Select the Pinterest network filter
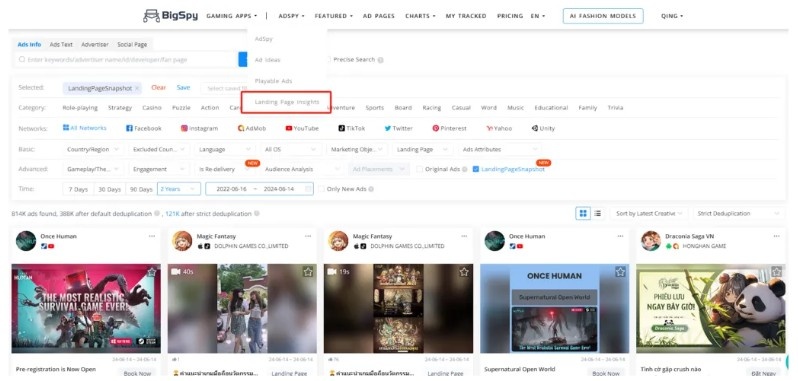This screenshot has width=798, height=381. [x=449, y=128]
